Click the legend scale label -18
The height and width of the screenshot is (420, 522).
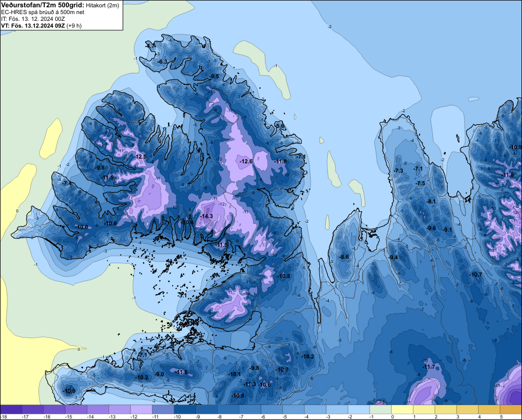tap(4, 417)
